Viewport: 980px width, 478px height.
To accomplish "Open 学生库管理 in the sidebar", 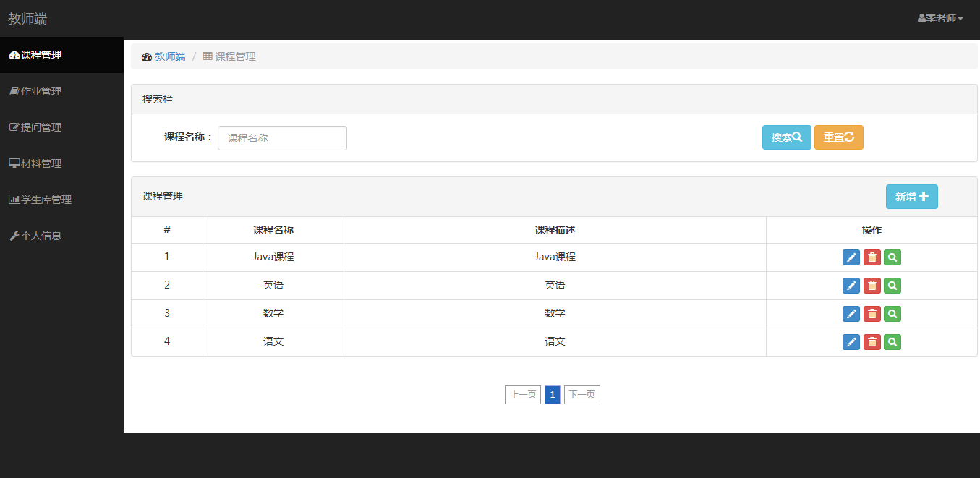I will pos(61,200).
